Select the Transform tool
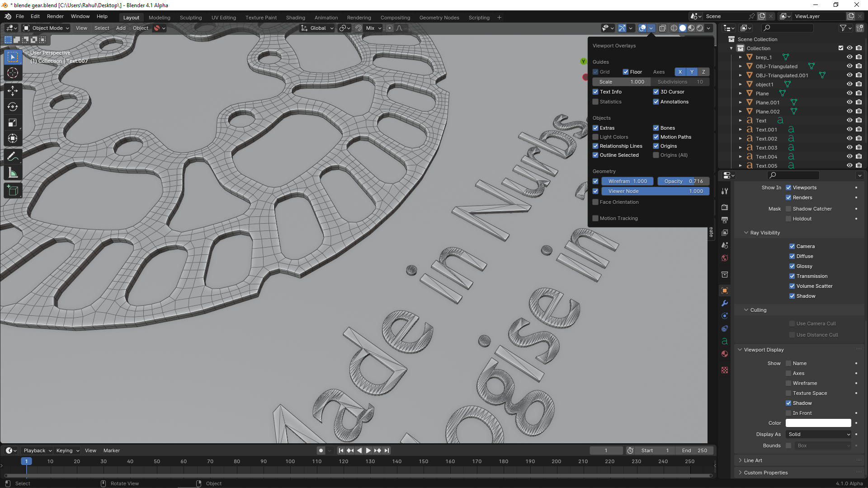 (x=13, y=138)
